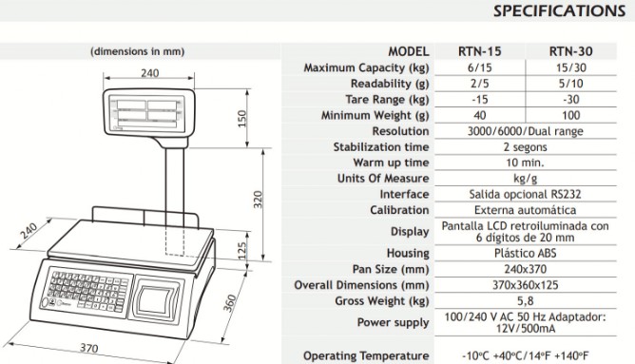Click the (dimensions in mm) caption
635x364 pixels.
tap(138, 51)
